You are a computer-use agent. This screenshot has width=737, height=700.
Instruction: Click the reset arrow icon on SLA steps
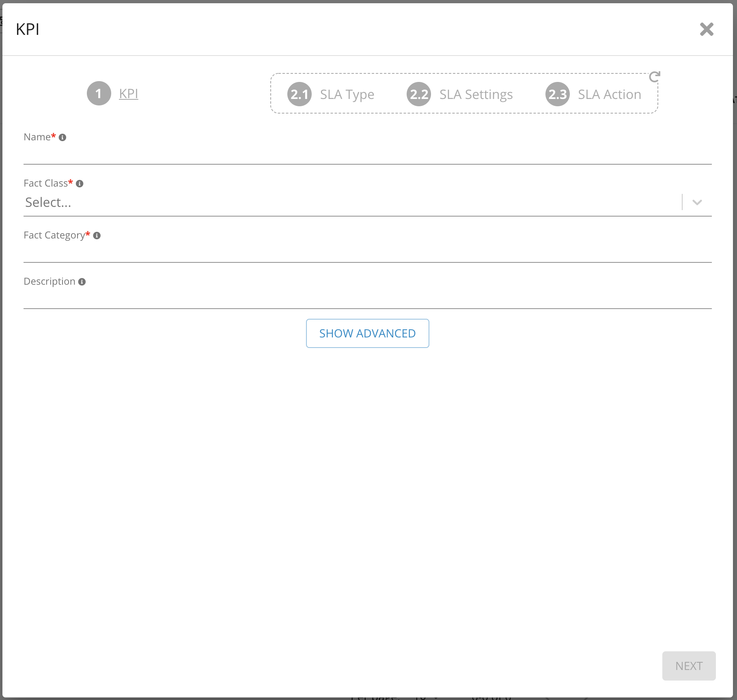click(x=654, y=77)
